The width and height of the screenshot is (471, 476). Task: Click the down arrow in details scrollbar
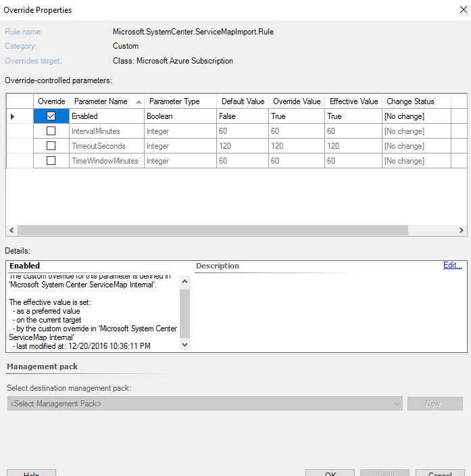pyautogui.click(x=185, y=345)
